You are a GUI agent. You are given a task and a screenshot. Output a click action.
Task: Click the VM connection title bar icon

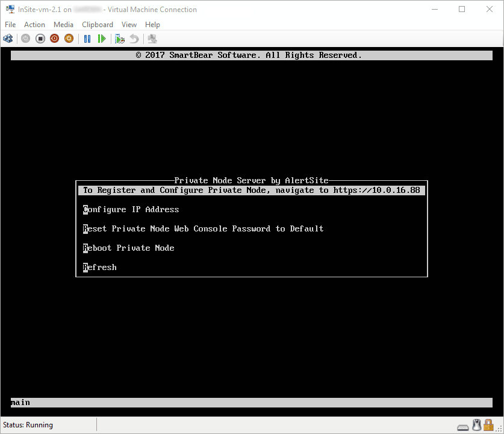(10, 9)
